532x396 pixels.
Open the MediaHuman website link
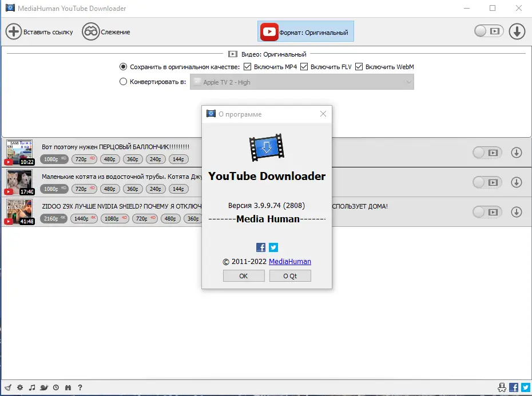tap(289, 261)
